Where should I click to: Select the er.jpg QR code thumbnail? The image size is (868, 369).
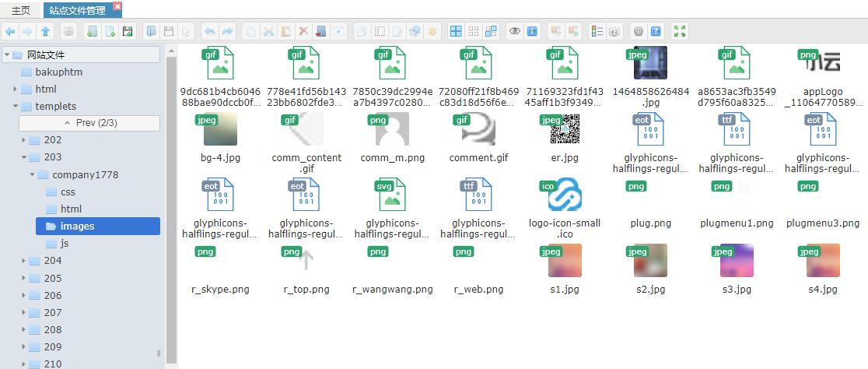coord(565,129)
